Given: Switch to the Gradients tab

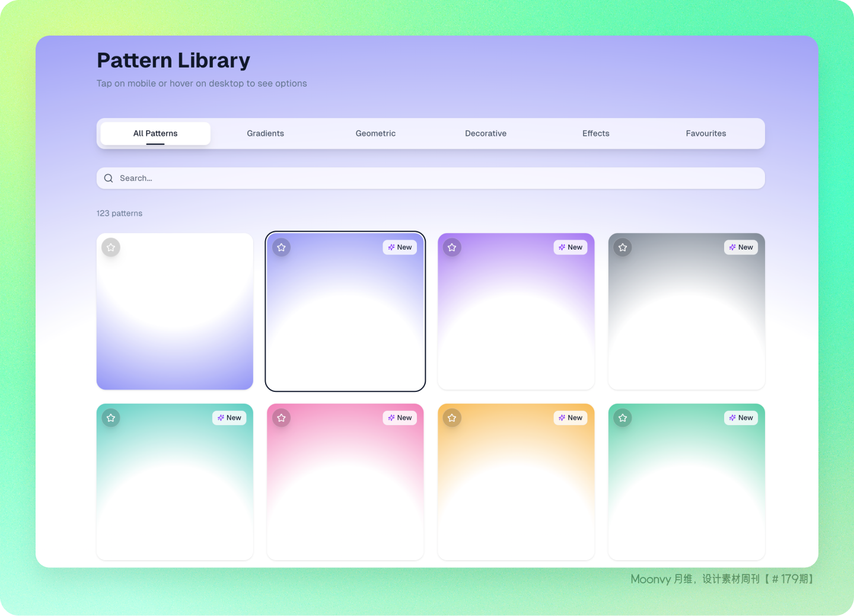Looking at the screenshot, I should click(266, 133).
